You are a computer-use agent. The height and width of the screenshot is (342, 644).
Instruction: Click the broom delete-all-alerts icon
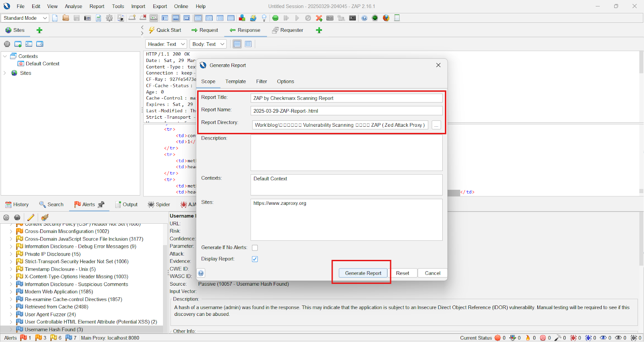(x=45, y=217)
